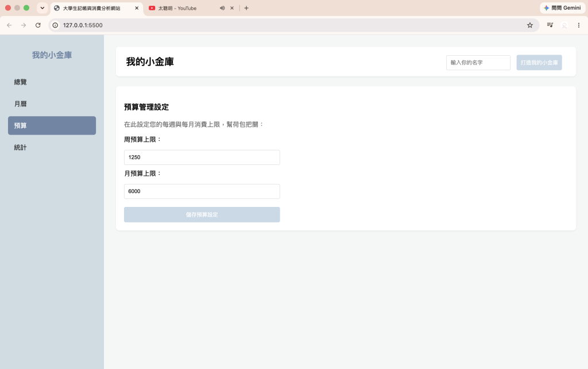Reload the page with the refresh icon
This screenshot has height=369, width=588.
click(x=38, y=25)
